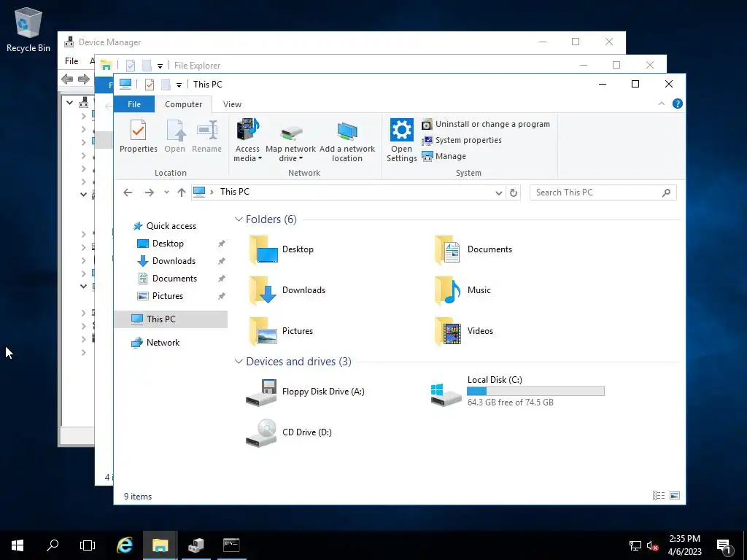Viewport: 747px width, 560px height.
Task: Select the Documents folder icon
Action: pyautogui.click(x=448, y=249)
